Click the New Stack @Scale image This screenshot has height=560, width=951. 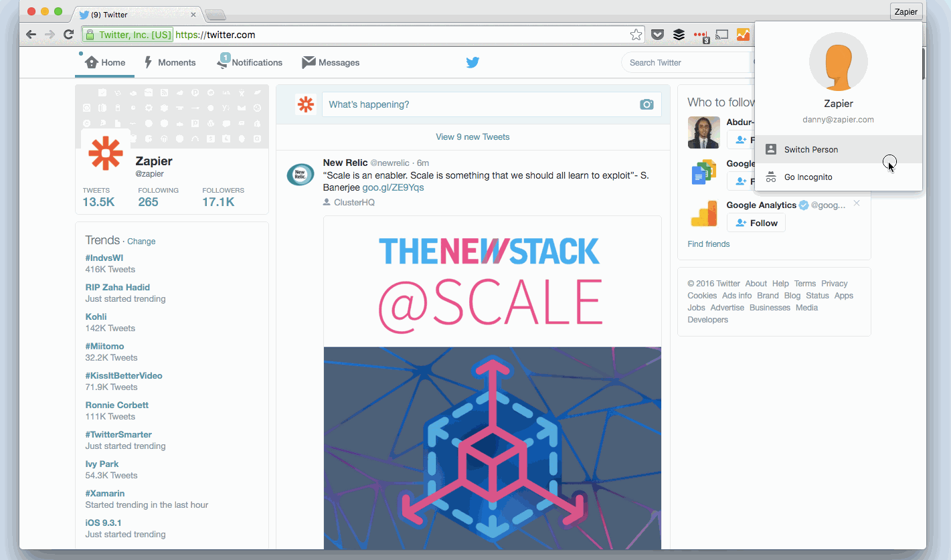[x=493, y=382]
